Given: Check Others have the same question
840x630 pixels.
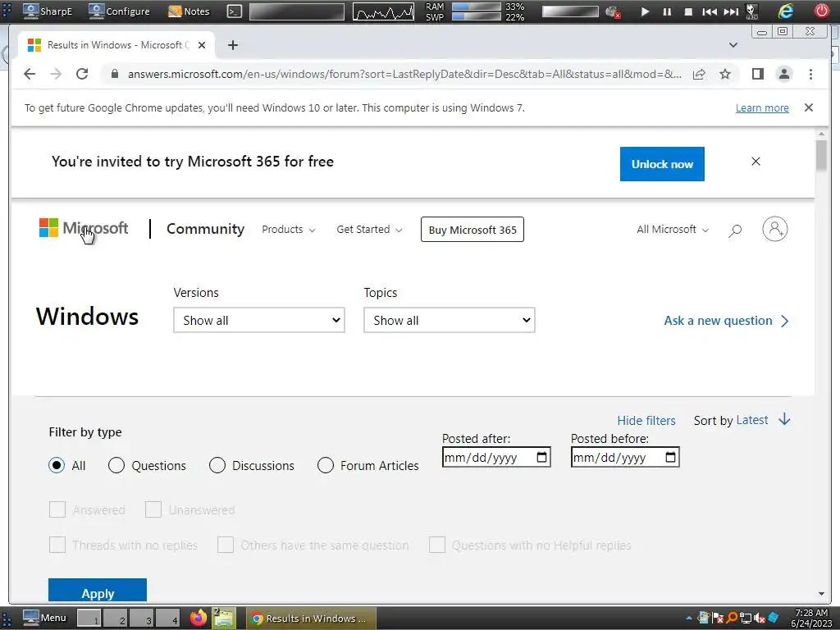Looking at the screenshot, I should pyautogui.click(x=226, y=545).
